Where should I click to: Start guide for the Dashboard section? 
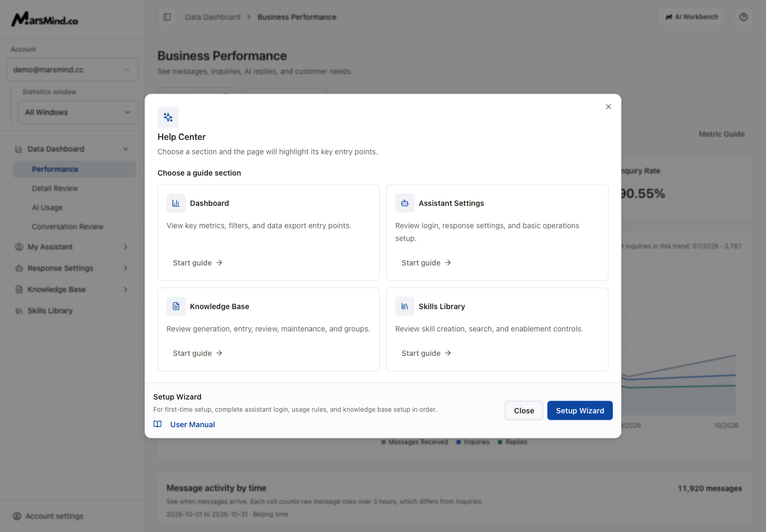coord(198,263)
